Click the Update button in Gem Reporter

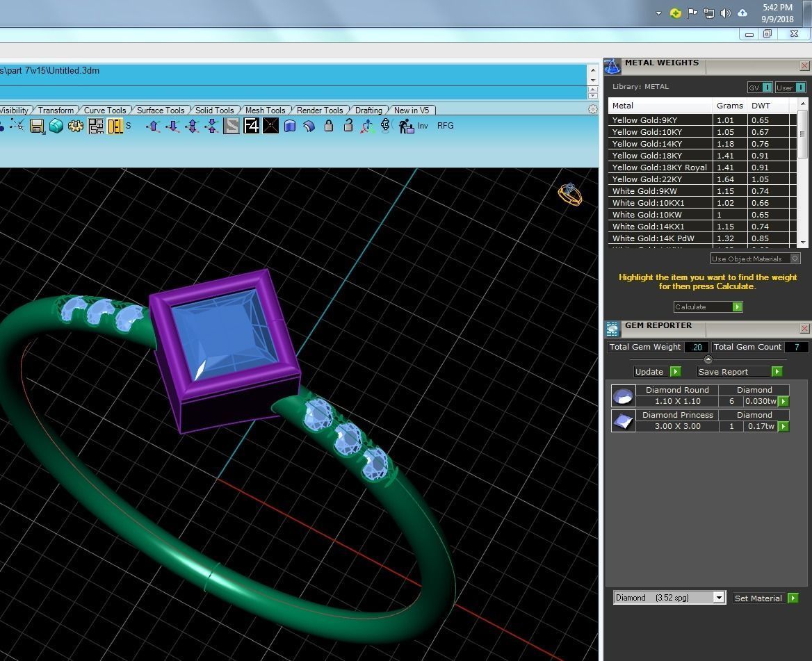(x=658, y=372)
